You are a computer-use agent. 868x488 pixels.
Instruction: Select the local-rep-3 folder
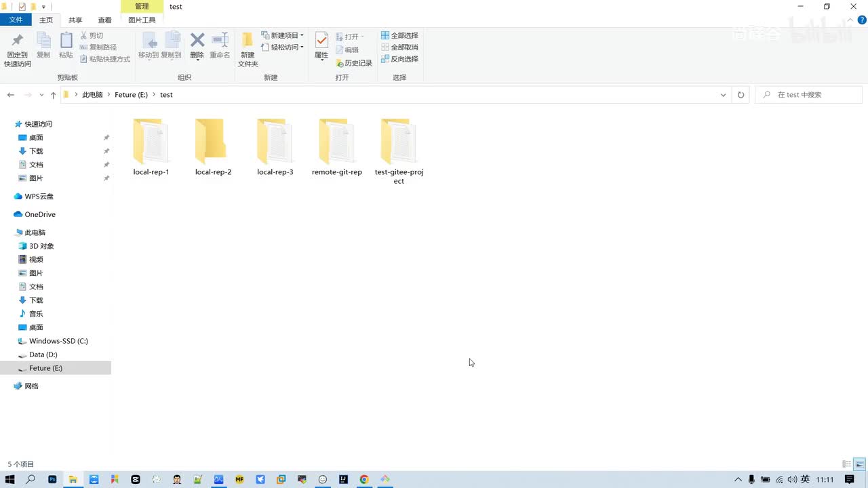(275, 147)
